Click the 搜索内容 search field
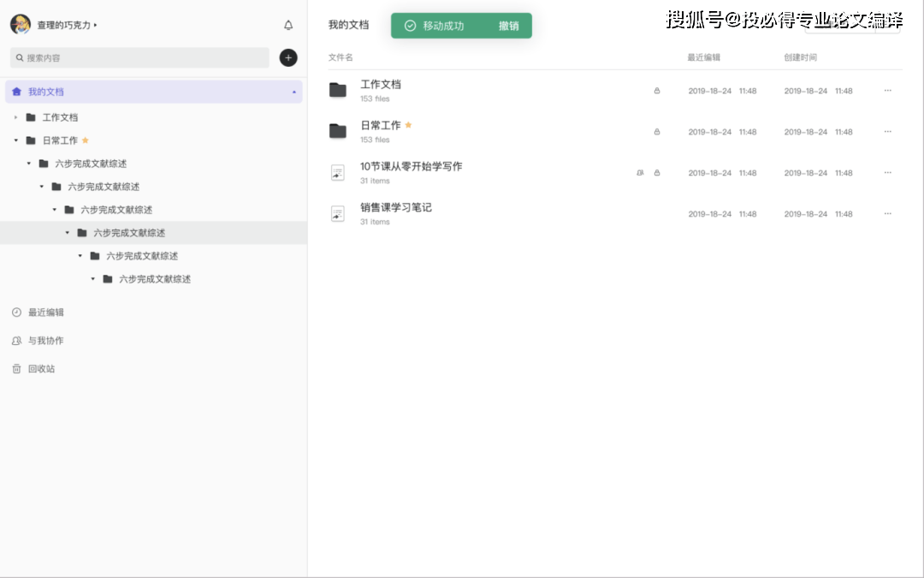924x578 pixels. (x=139, y=58)
